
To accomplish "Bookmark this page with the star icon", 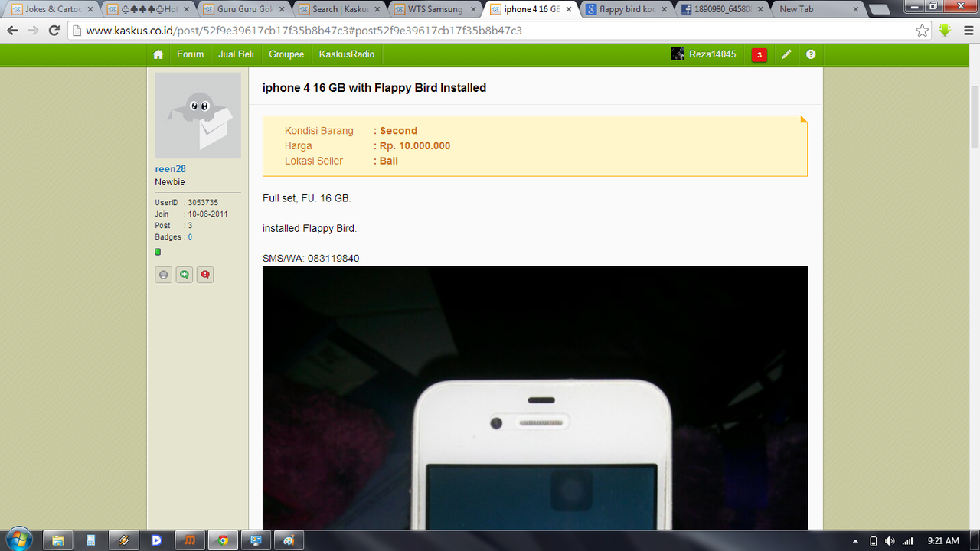I will coord(923,31).
